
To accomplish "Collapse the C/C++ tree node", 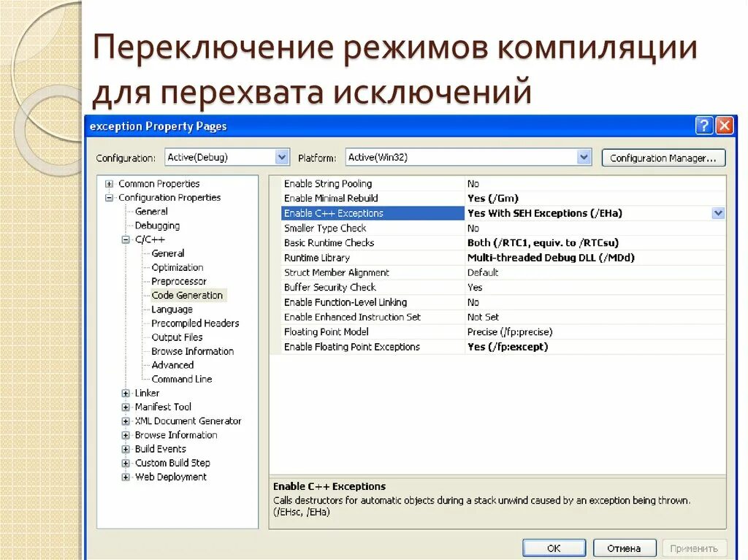I will pos(126,239).
